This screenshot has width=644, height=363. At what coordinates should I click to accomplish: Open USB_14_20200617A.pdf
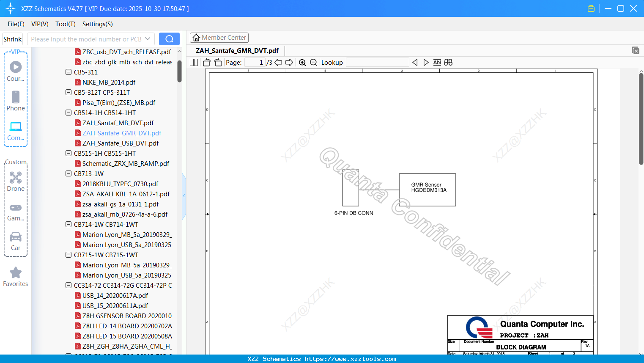pos(115,295)
